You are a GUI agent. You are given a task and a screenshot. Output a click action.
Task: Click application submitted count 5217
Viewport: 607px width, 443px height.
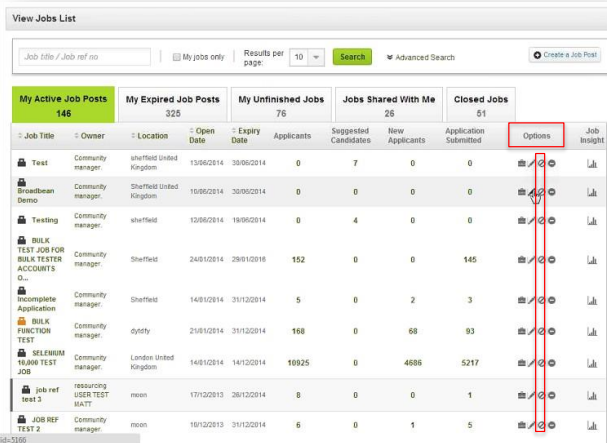(470, 363)
